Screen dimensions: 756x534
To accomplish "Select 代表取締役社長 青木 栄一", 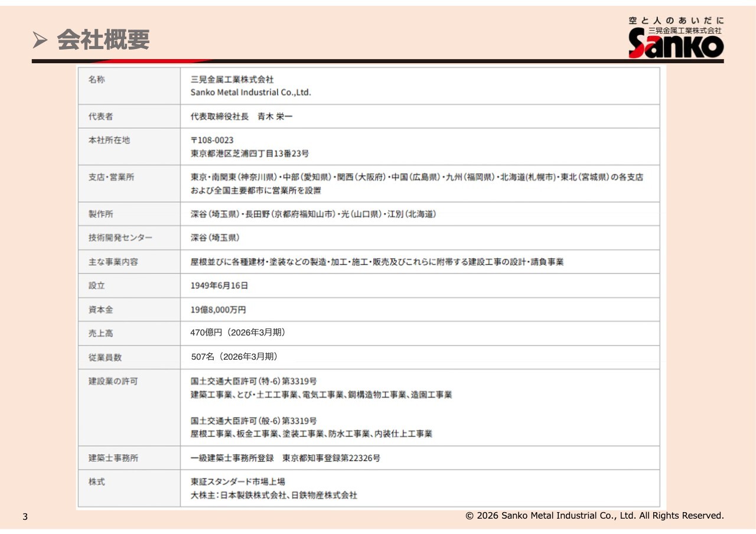I will point(241,117).
